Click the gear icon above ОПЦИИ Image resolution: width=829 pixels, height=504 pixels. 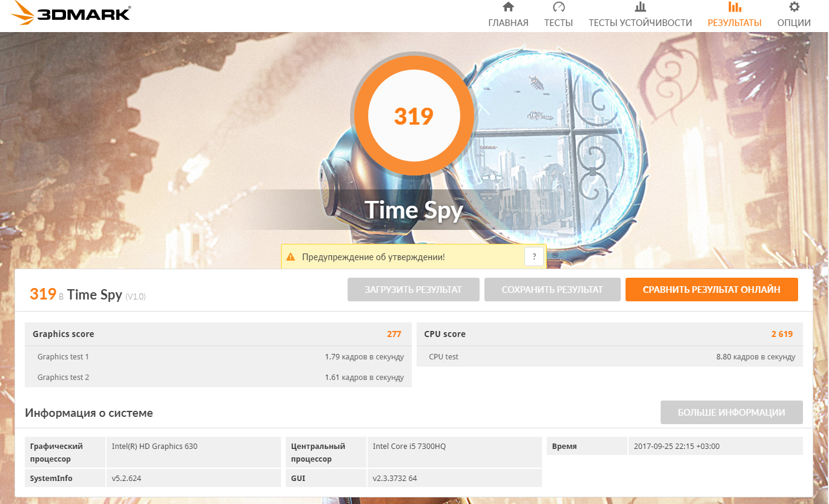(794, 7)
